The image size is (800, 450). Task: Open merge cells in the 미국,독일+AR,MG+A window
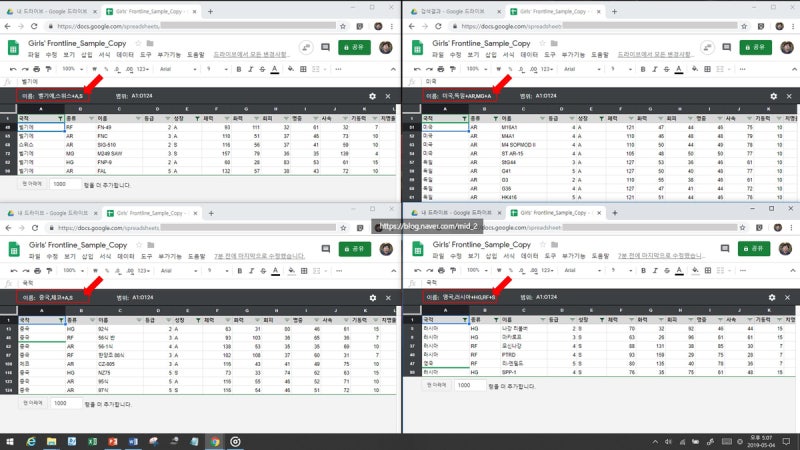(720, 69)
